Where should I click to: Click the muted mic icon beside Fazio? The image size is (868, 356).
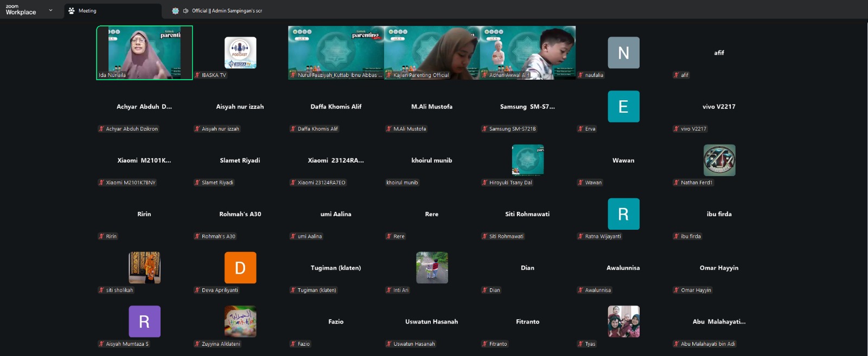point(293,344)
